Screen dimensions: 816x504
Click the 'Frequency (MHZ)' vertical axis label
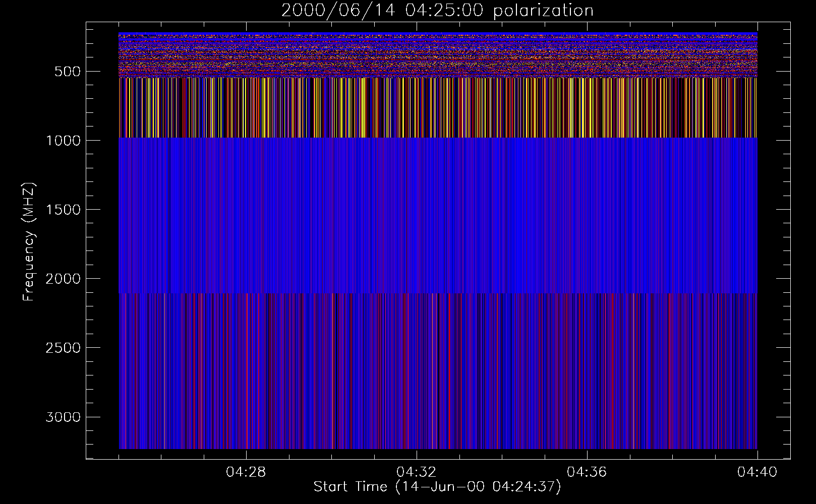[29, 242]
